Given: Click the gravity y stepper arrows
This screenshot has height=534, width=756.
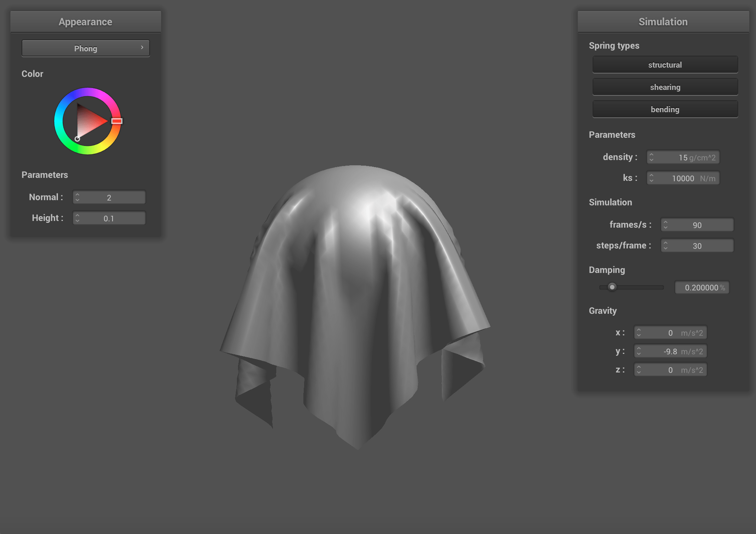Looking at the screenshot, I should pos(639,351).
